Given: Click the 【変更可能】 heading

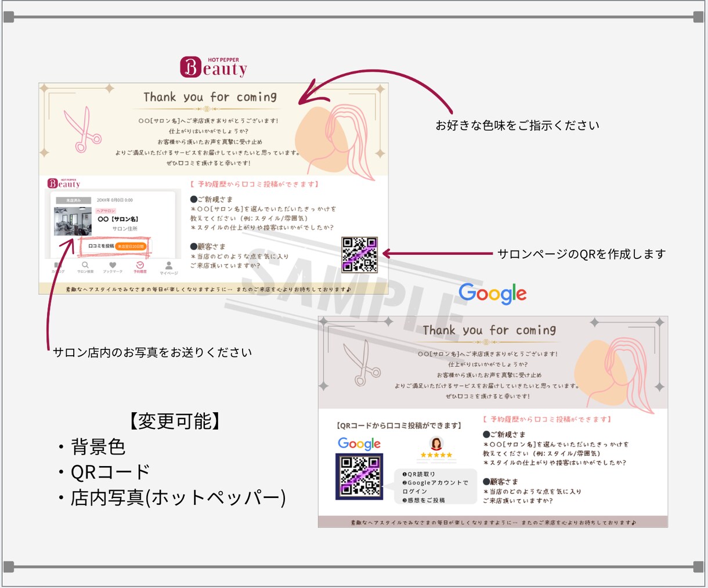Looking at the screenshot, I should pyautogui.click(x=175, y=421).
